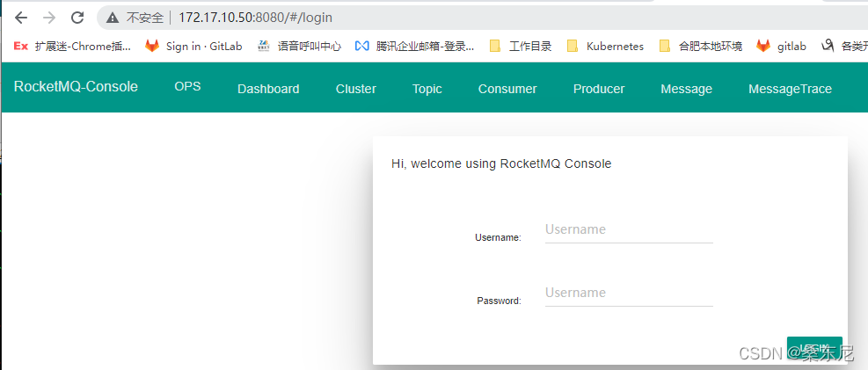Focus the address bar URL 172.17.10.50:8080
Screen dimensions: 868x370
(255, 18)
